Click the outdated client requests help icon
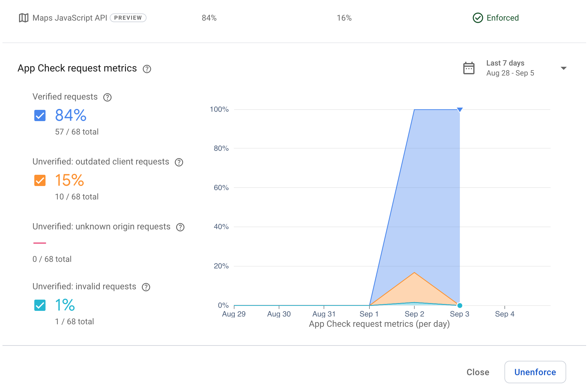This screenshot has height=392, width=588. click(179, 162)
